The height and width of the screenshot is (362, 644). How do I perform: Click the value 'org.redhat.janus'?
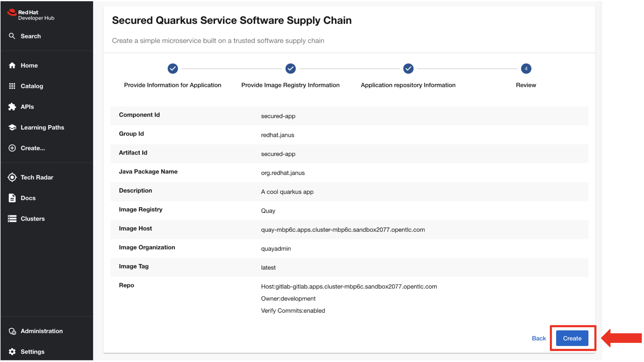coord(283,173)
